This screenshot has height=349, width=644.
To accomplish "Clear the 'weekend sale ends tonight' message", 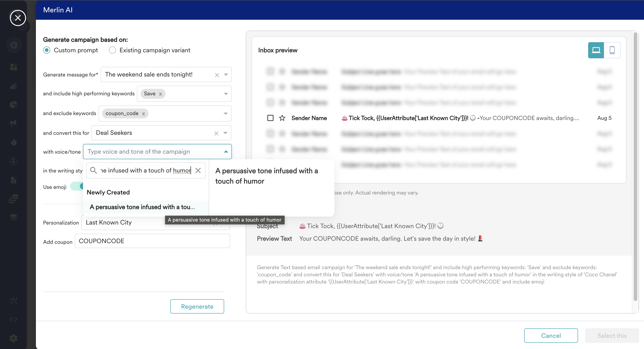I will (217, 75).
